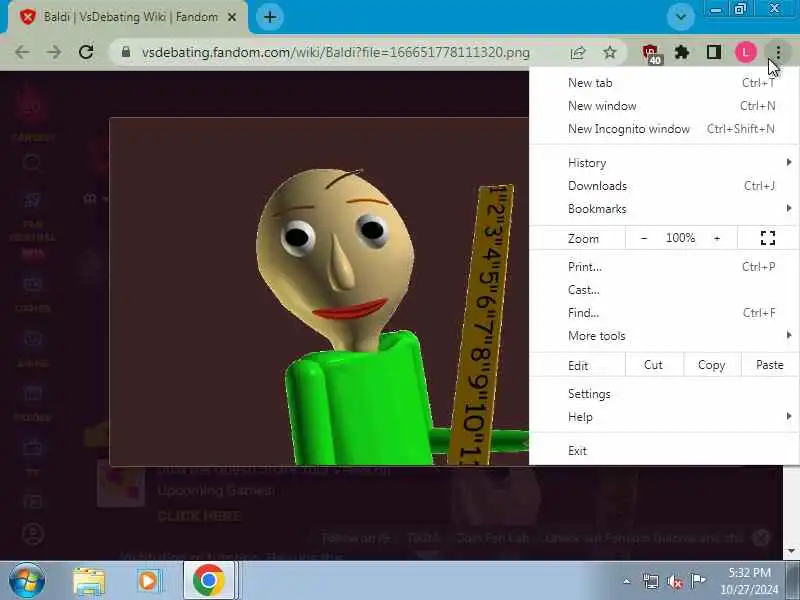Click the network tray icon
Screen dimensions: 800x600
[651, 581]
